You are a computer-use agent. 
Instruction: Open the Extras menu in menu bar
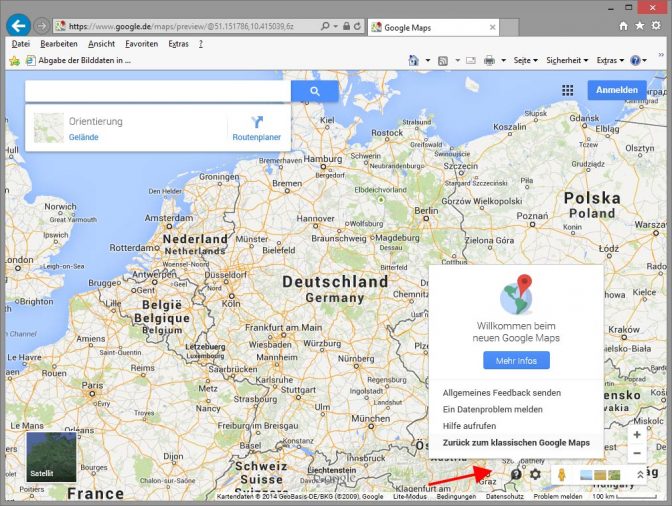click(178, 44)
